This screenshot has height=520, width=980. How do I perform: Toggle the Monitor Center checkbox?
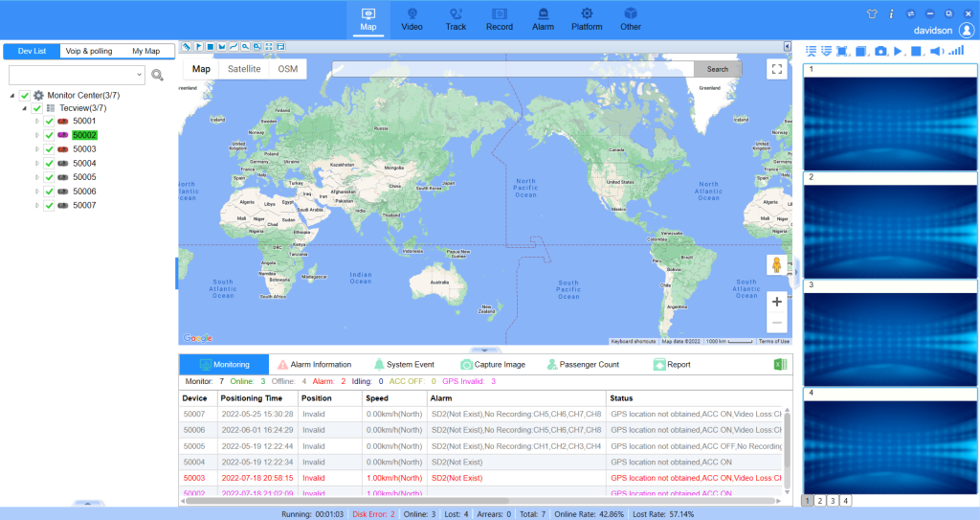[x=25, y=95]
